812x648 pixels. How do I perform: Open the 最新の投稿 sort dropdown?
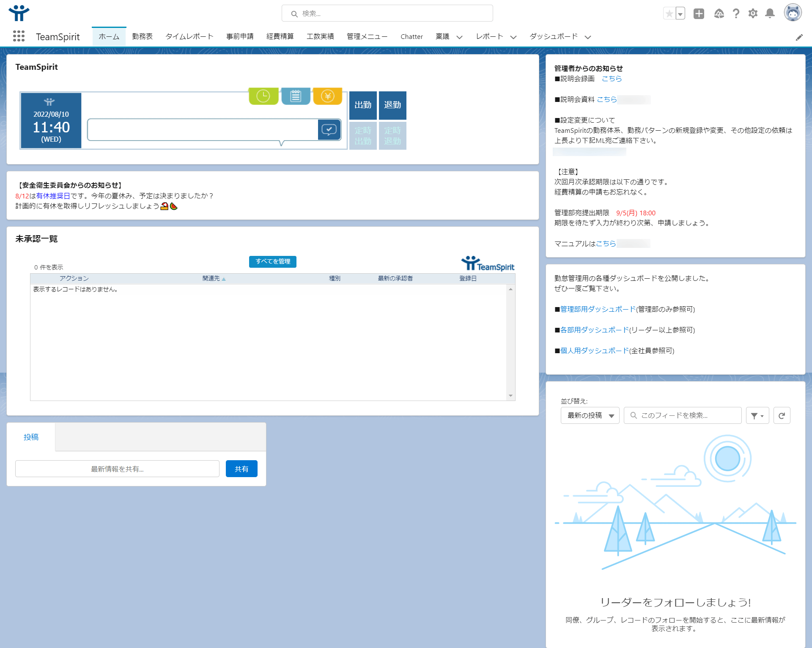click(590, 415)
